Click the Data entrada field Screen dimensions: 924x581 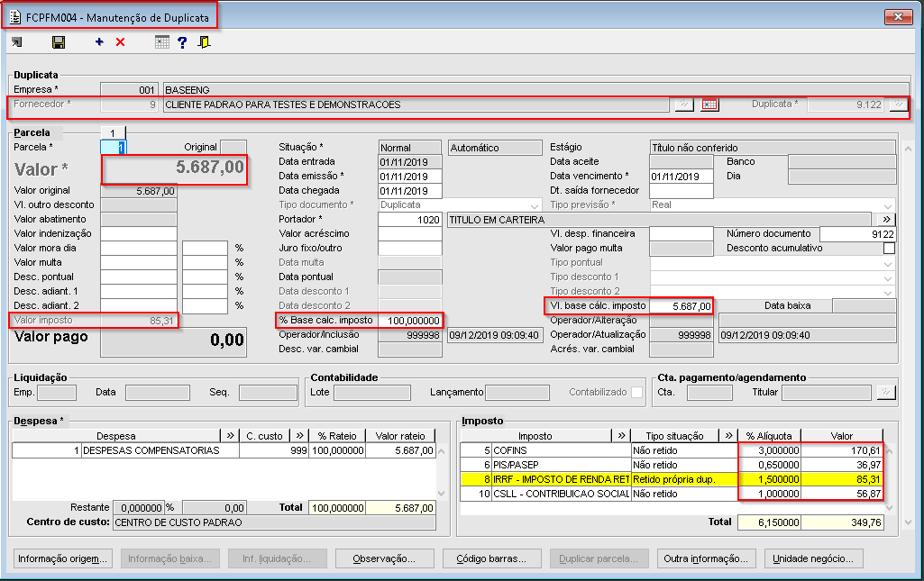[x=409, y=162]
